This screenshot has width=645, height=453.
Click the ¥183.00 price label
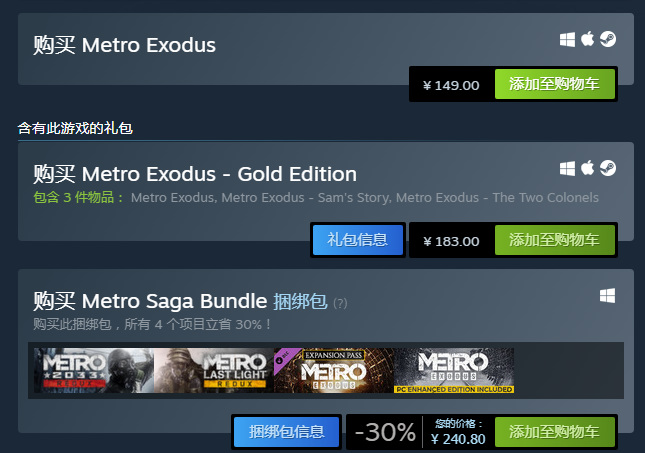[451, 241]
